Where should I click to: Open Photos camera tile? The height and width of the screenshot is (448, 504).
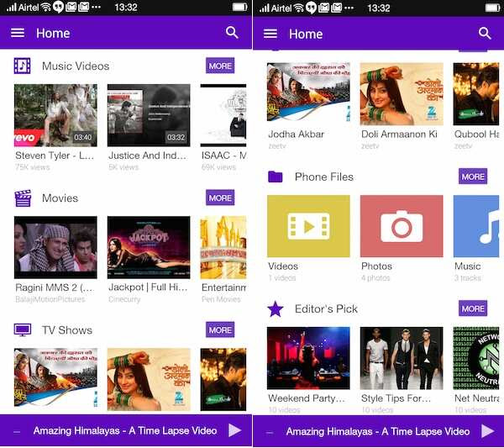402,226
